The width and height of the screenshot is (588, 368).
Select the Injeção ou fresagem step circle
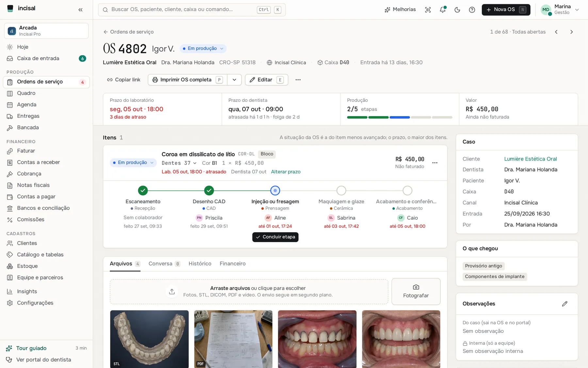(x=275, y=190)
